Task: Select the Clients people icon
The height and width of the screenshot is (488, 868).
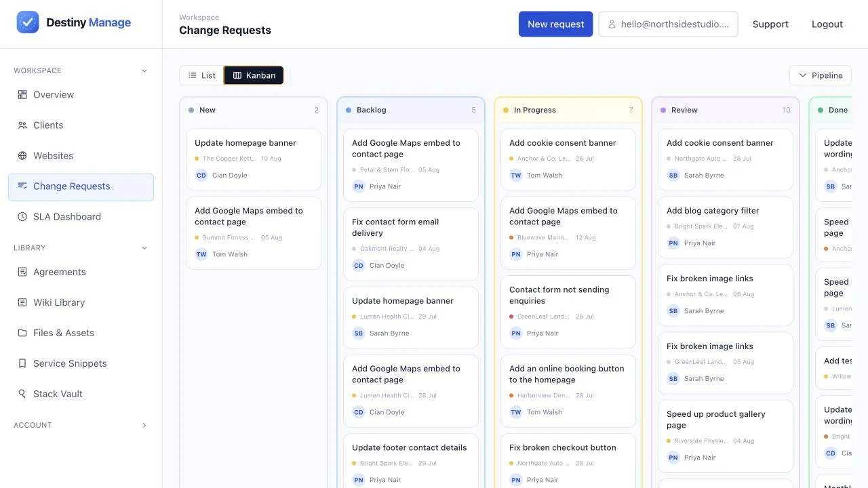Action: pyautogui.click(x=22, y=125)
